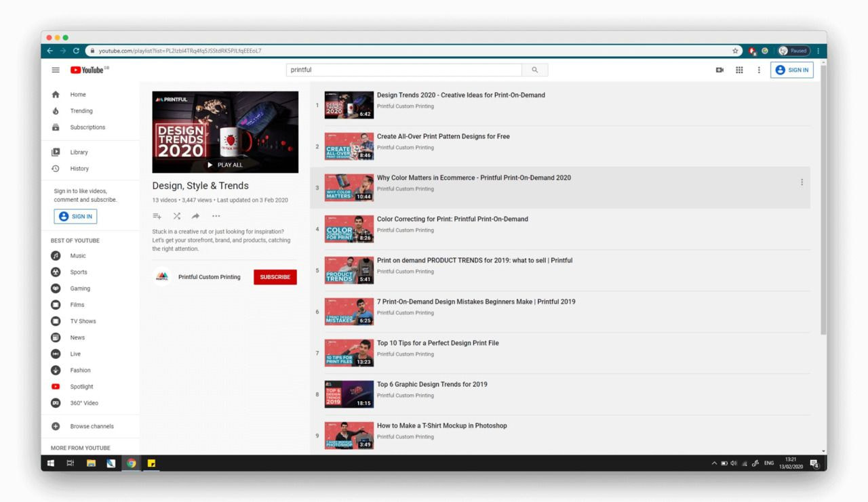Screen dimensions: 868x502
Task: Click the Gaming icon in the sidebar
Action: 56,289
